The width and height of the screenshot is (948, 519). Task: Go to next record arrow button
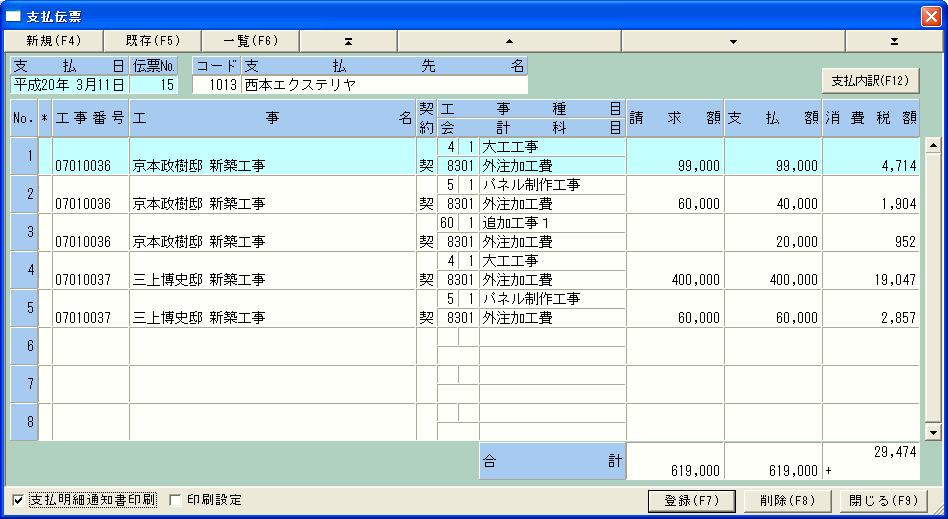pos(733,41)
